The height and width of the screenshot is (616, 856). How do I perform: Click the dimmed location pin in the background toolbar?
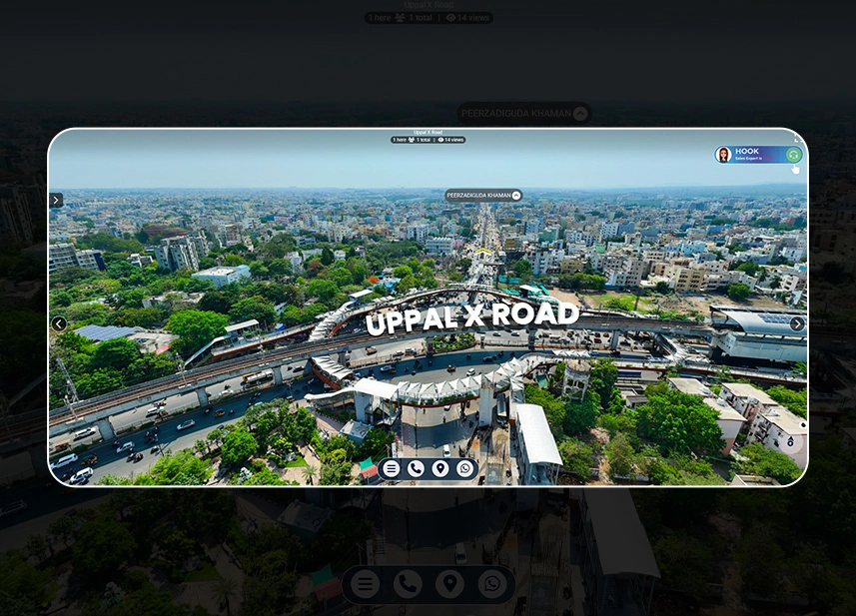click(x=449, y=584)
